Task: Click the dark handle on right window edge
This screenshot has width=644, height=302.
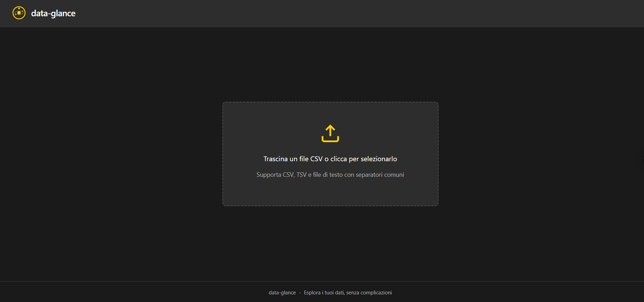Action: (643, 159)
